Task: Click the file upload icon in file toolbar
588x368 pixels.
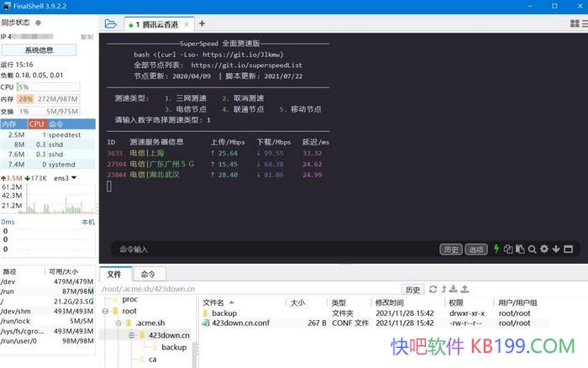Action: 464,289
